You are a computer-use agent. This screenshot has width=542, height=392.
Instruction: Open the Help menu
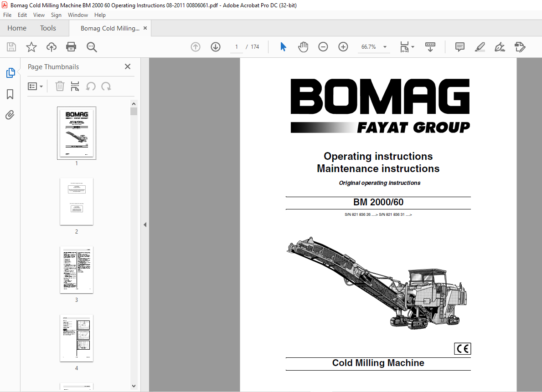coord(100,15)
